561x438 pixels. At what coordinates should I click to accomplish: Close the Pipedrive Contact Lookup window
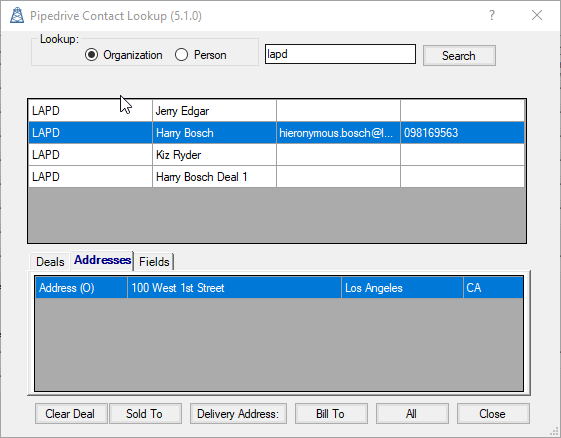pos(537,15)
